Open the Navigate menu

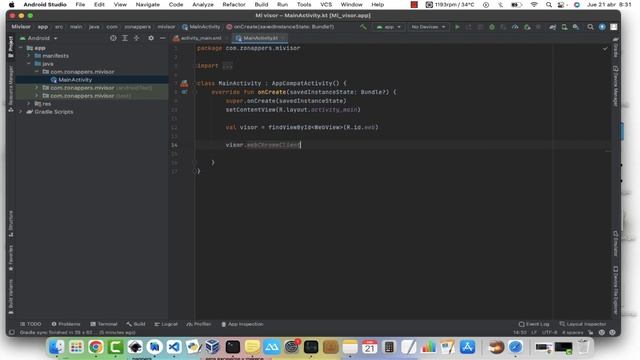click(x=147, y=4)
